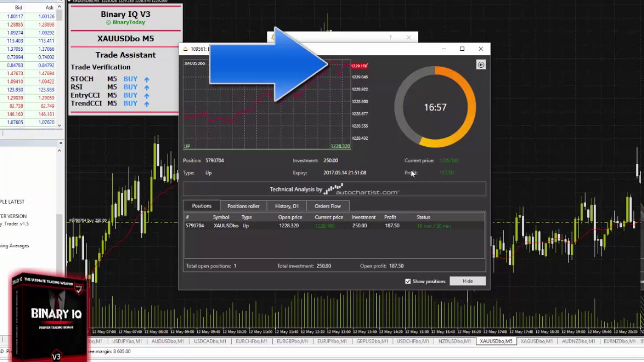644x362 pixels.
Task: Open the Positions roller tab
Action: tap(243, 206)
